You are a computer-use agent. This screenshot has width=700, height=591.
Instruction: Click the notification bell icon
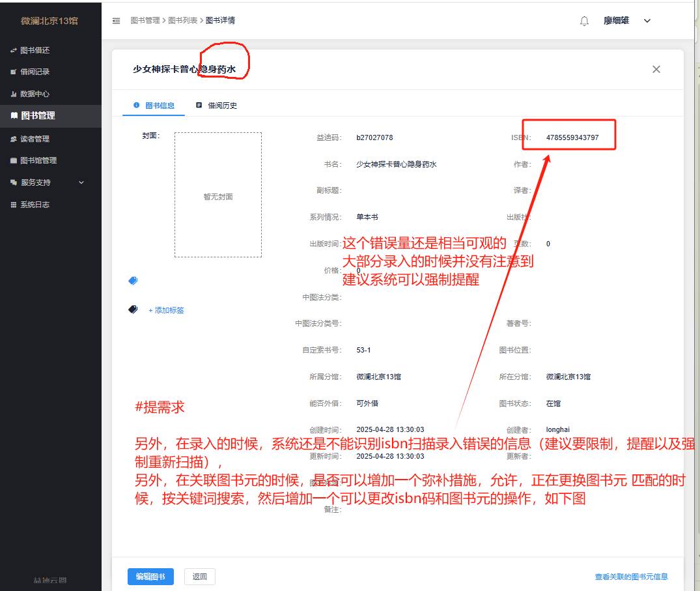point(584,21)
